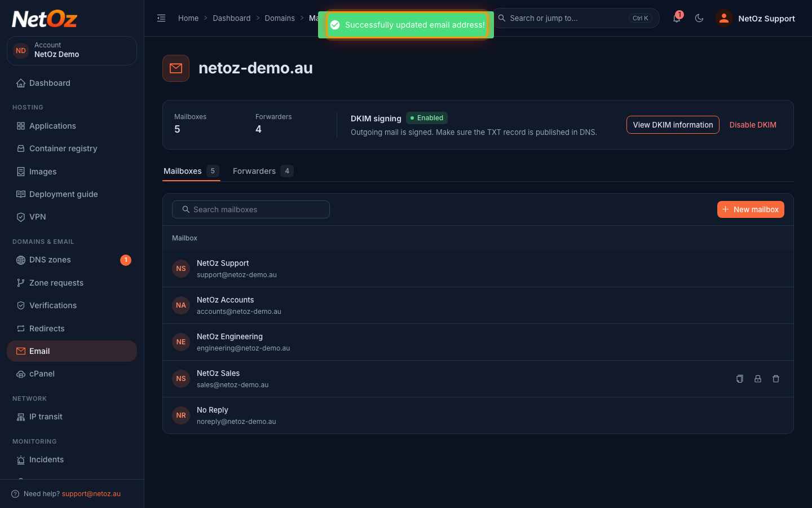
Task: Select the NetOz Engineering mailbox row
Action: click(x=478, y=342)
